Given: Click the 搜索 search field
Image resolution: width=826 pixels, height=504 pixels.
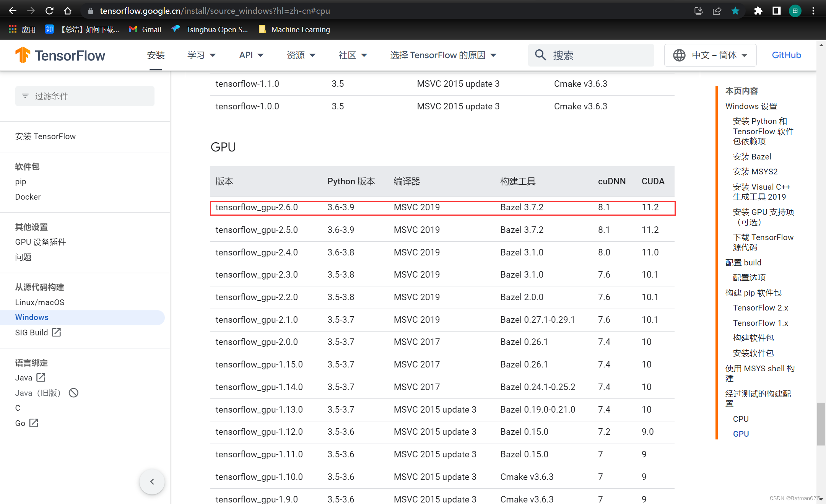Looking at the screenshot, I should pos(591,55).
